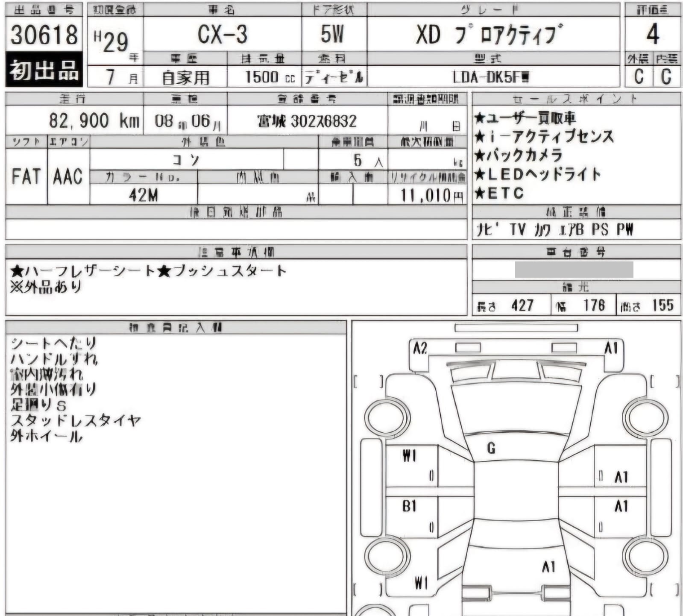683x616 pixels.
Task: Click the 車台番号 header label
Action: (x=576, y=252)
